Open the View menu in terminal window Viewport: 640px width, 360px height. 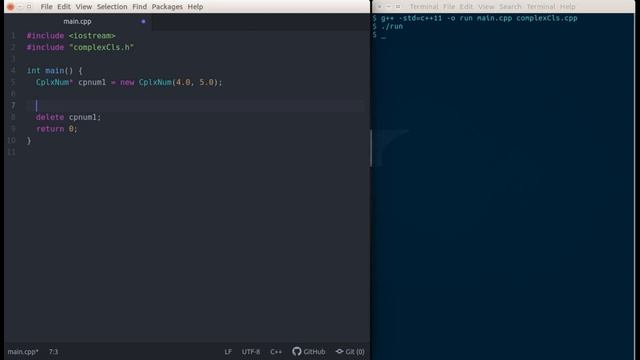coord(486,7)
